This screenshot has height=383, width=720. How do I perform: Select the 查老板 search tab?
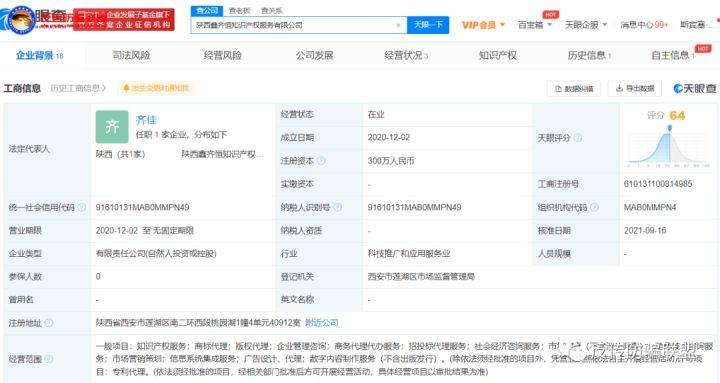tap(239, 11)
